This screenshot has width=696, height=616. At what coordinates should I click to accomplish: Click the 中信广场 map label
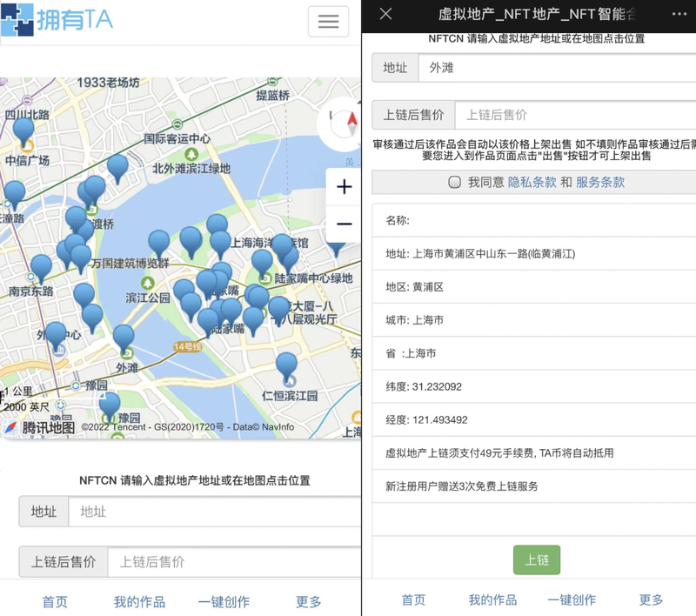tap(27, 160)
